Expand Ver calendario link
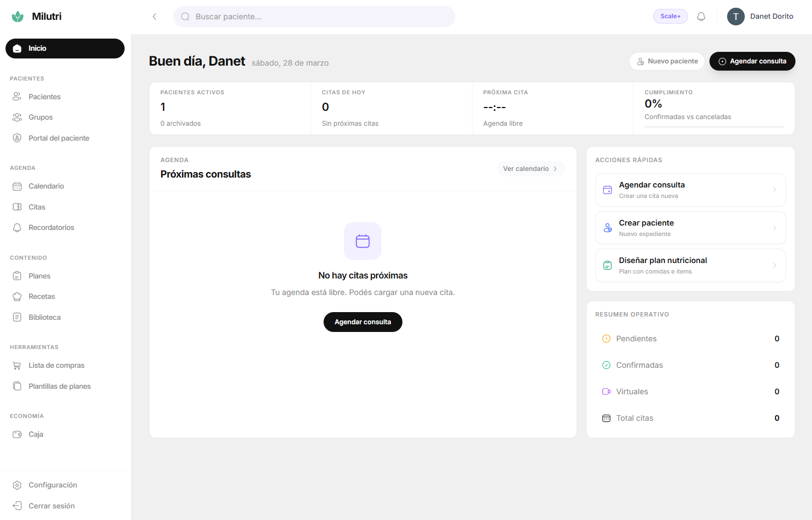The height and width of the screenshot is (520, 812). pyautogui.click(x=530, y=169)
